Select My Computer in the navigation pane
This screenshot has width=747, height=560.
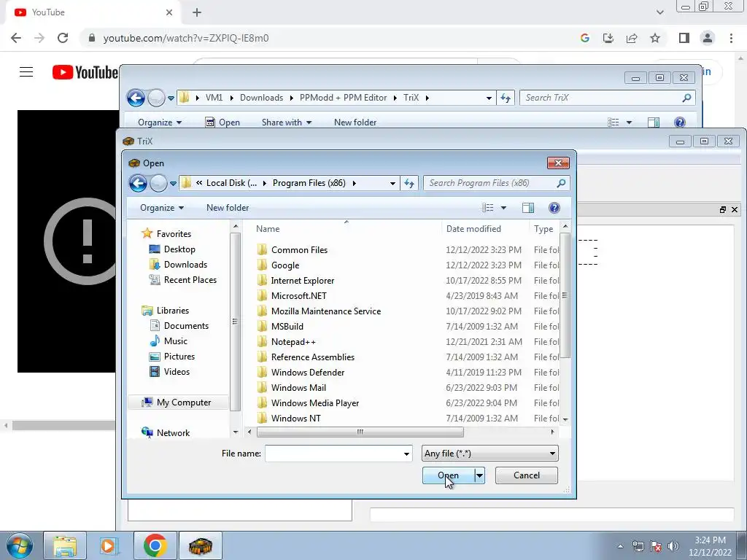click(183, 402)
